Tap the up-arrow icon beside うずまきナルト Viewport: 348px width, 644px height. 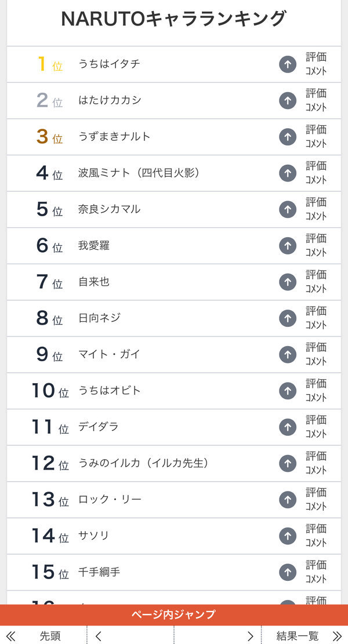[x=288, y=137]
